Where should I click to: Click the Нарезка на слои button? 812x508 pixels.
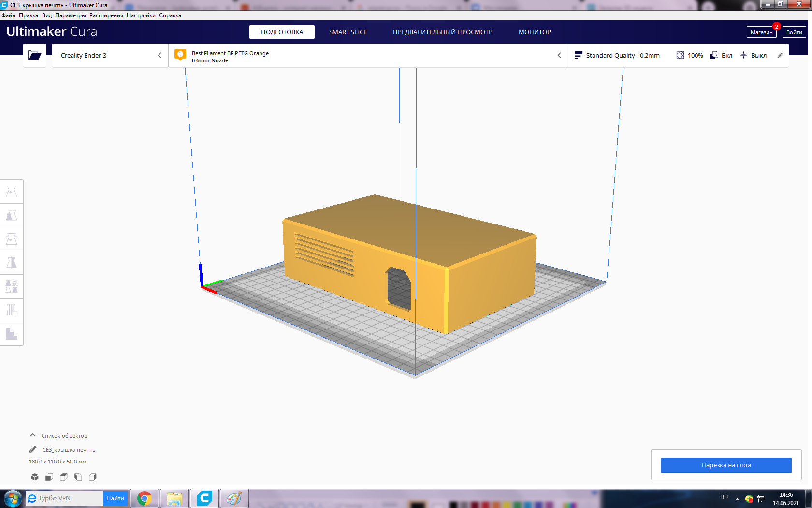coord(726,465)
